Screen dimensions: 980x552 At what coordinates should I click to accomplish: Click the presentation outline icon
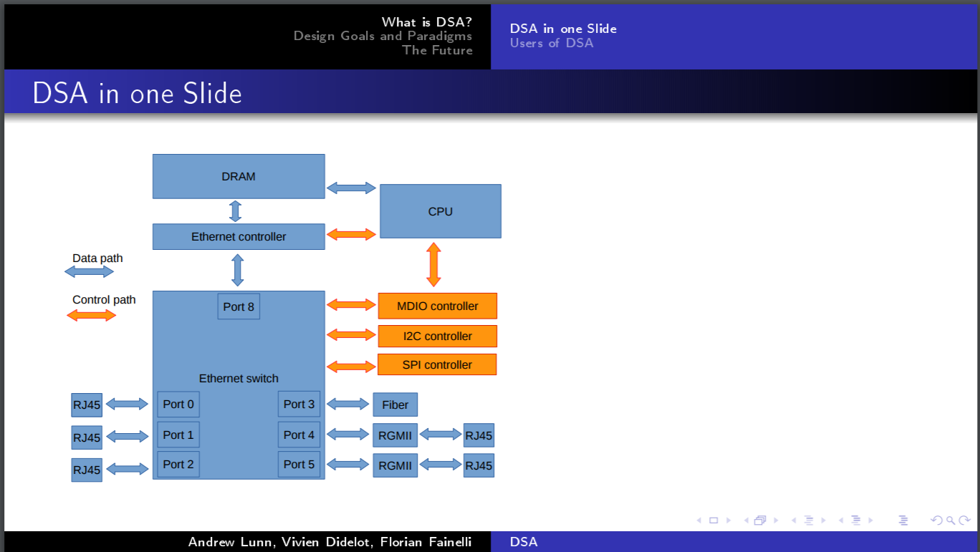tap(903, 520)
